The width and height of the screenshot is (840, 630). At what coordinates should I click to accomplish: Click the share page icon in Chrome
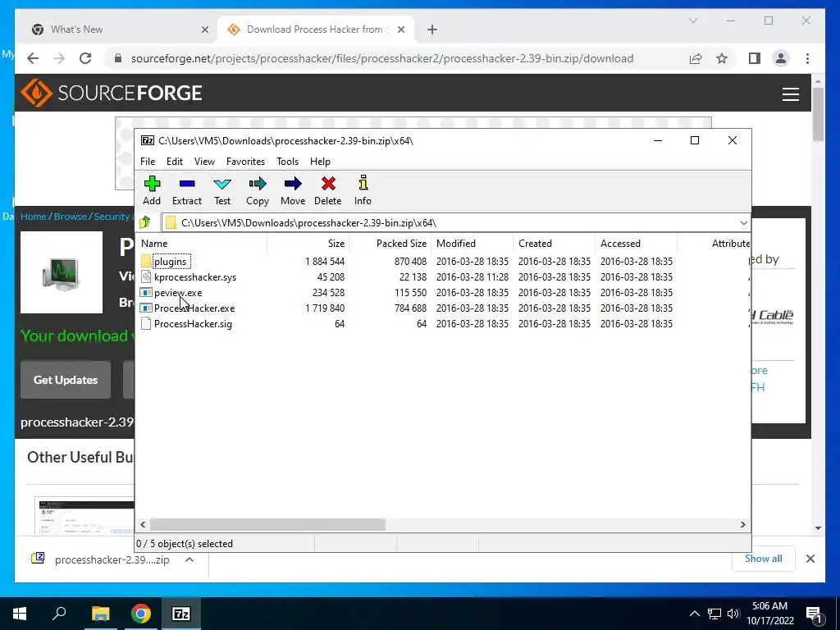pyautogui.click(x=696, y=58)
